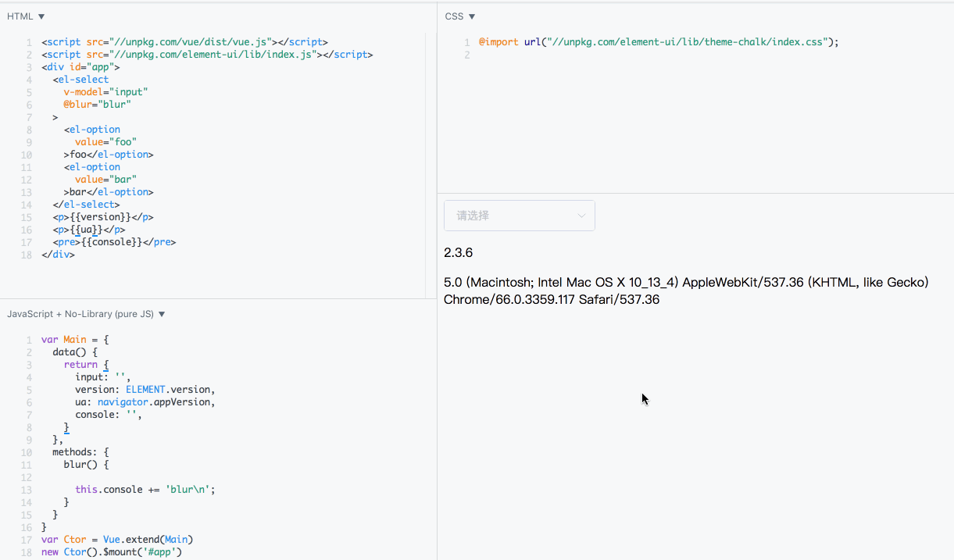Click the "ua: navigator.appVersion," line
The width and height of the screenshot is (954, 560).
[x=145, y=402]
